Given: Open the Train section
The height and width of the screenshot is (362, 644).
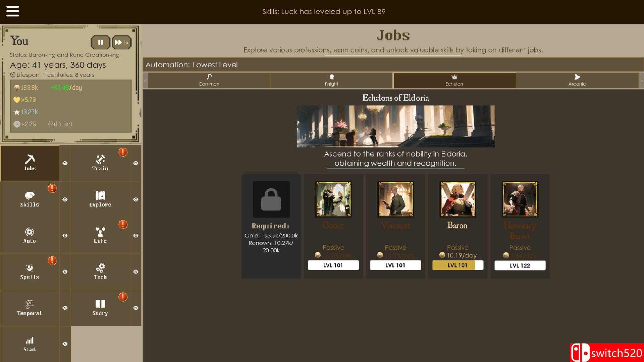Looking at the screenshot, I should [x=100, y=163].
